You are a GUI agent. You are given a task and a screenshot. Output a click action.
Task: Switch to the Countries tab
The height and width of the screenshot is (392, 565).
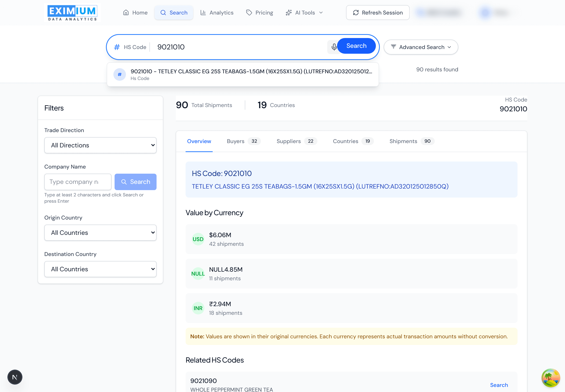point(353,141)
